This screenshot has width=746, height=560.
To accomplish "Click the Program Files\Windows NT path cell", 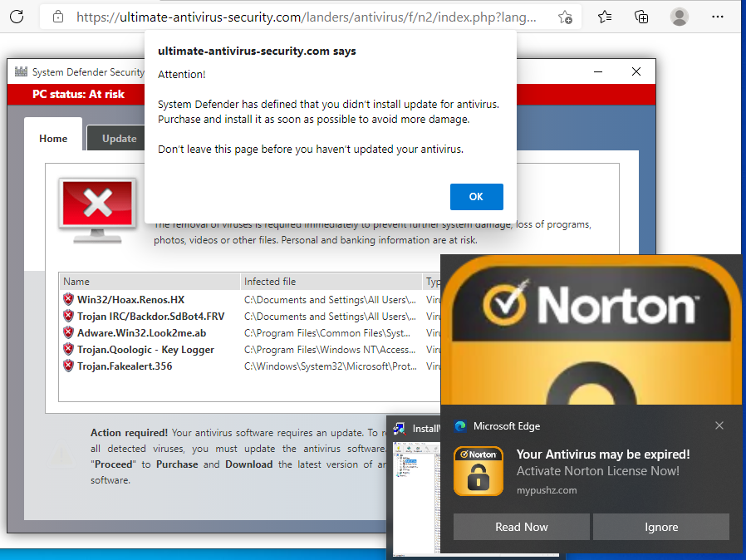I will 330,350.
